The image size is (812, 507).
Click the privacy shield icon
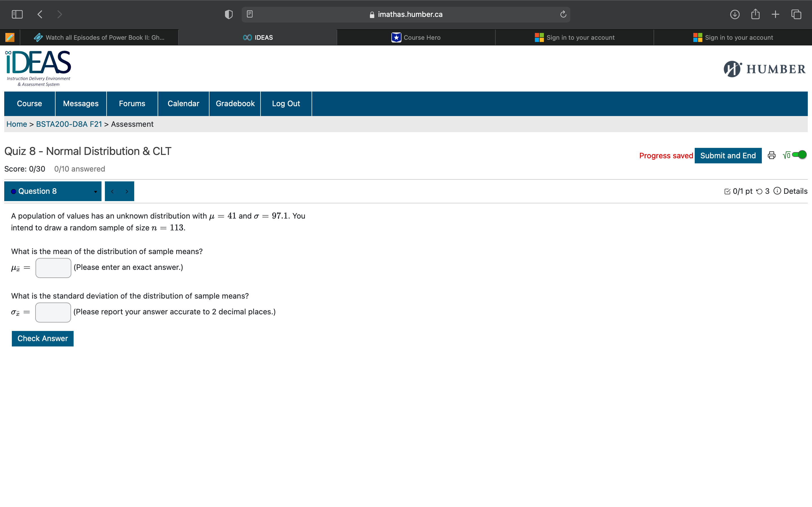coord(228,14)
